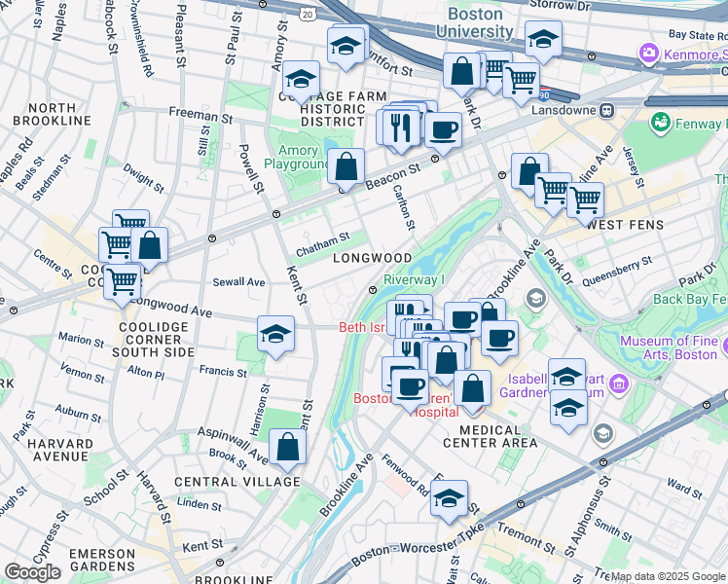Click the shopping bag marker near Aspinwall Ave

point(287,449)
